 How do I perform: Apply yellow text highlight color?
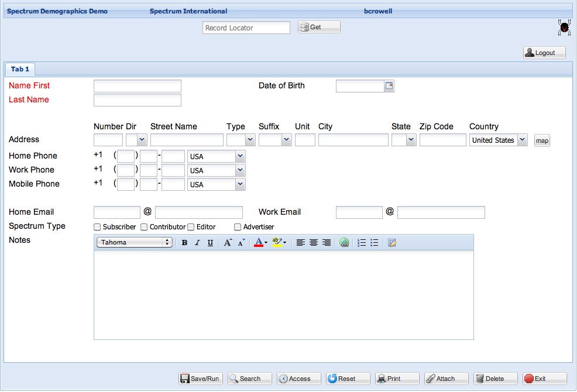click(x=277, y=243)
